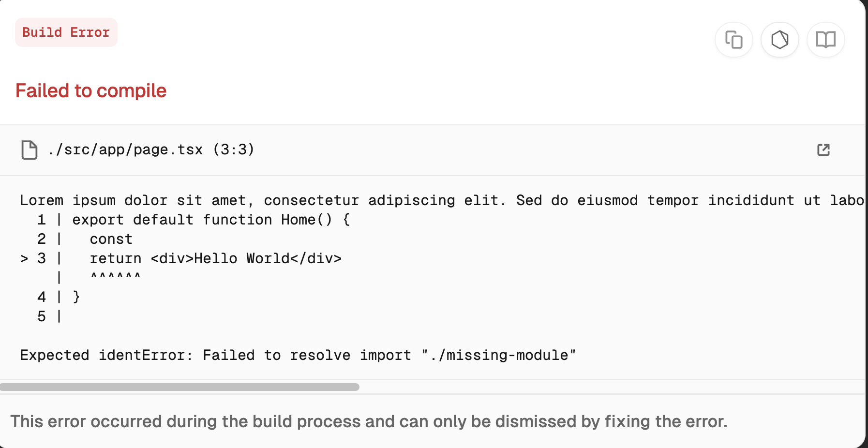Screen dimensions: 868x448
Task: Click line number 5 in the code frame
Action: coord(42,316)
